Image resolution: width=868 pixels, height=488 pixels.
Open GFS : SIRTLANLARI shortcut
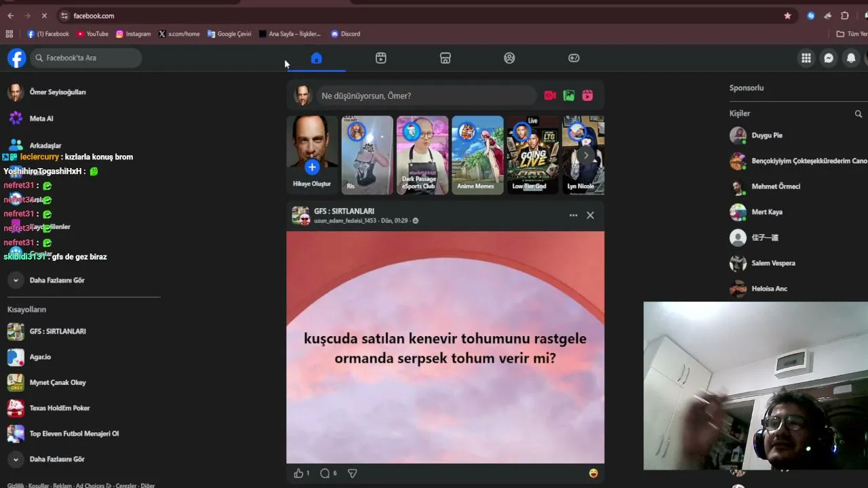(x=47, y=331)
